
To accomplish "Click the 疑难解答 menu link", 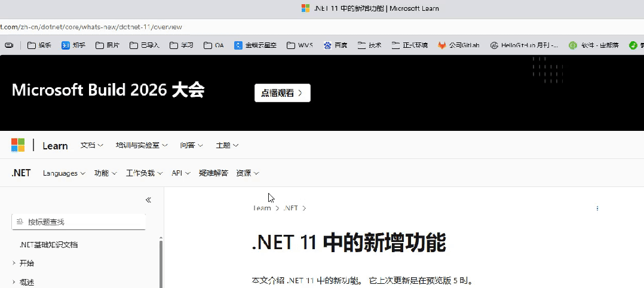I will (213, 173).
